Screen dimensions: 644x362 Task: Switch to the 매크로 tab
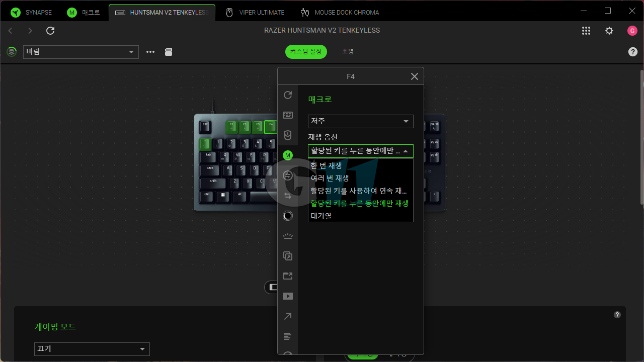pyautogui.click(x=84, y=13)
